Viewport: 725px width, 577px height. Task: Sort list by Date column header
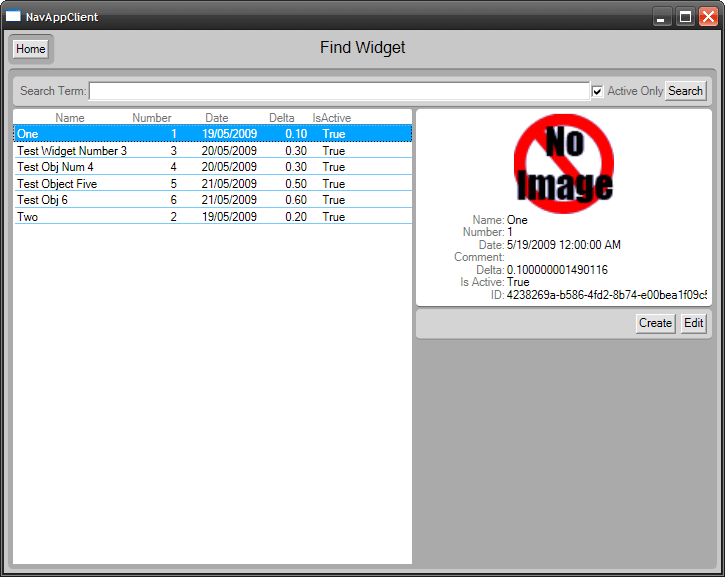217,118
